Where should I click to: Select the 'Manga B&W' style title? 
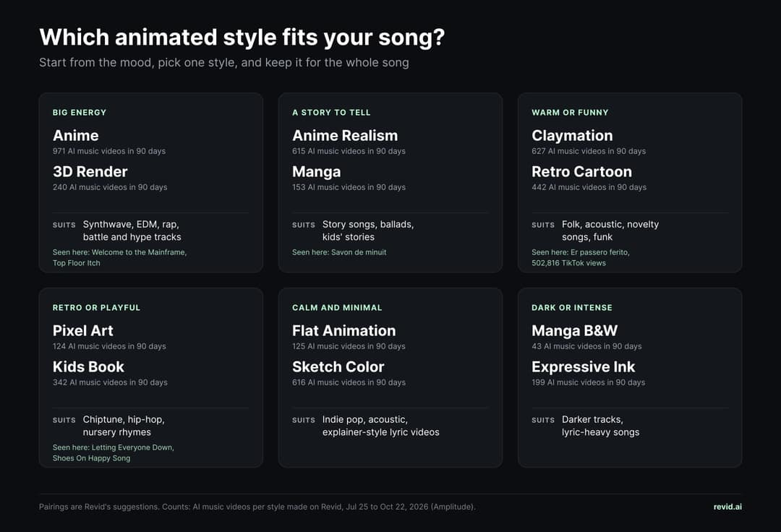click(575, 330)
